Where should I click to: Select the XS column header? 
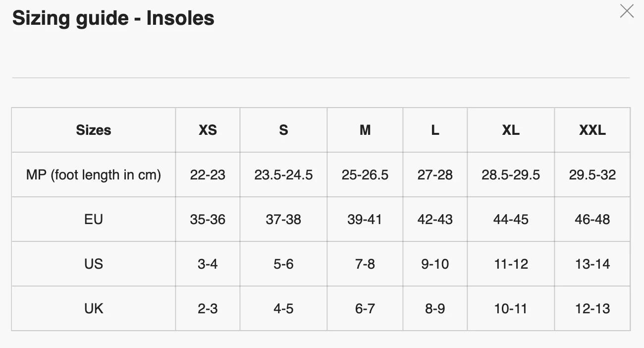click(x=208, y=130)
